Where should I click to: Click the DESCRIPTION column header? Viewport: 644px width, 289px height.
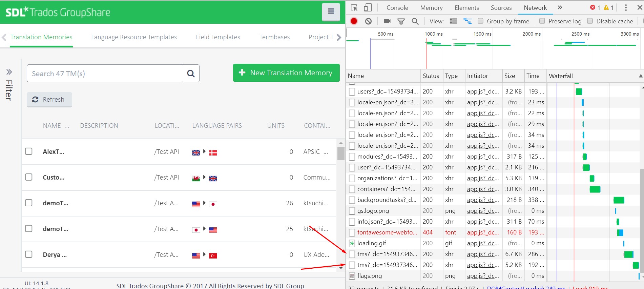click(x=99, y=126)
